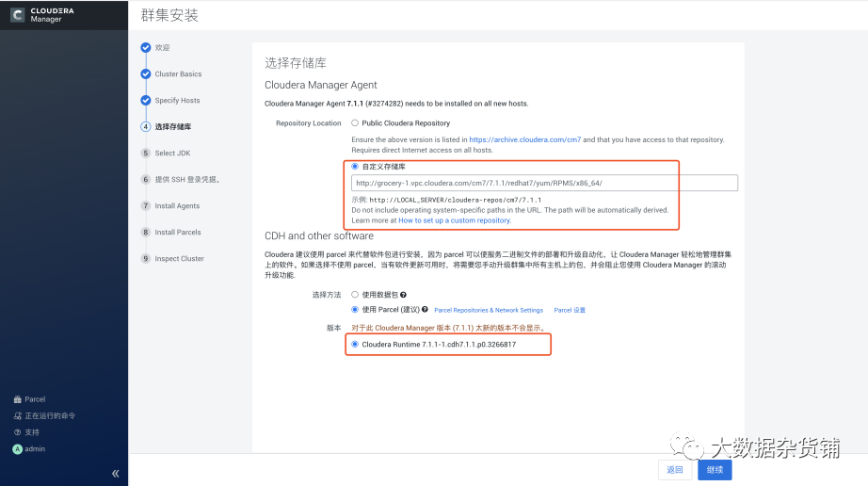Screen dimensions: 868x486
Task: Click the version warning text in orange
Action: coord(449,328)
